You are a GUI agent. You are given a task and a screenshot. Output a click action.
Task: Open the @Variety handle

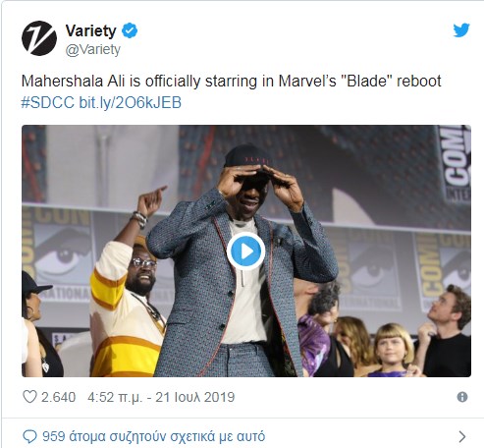93,50
